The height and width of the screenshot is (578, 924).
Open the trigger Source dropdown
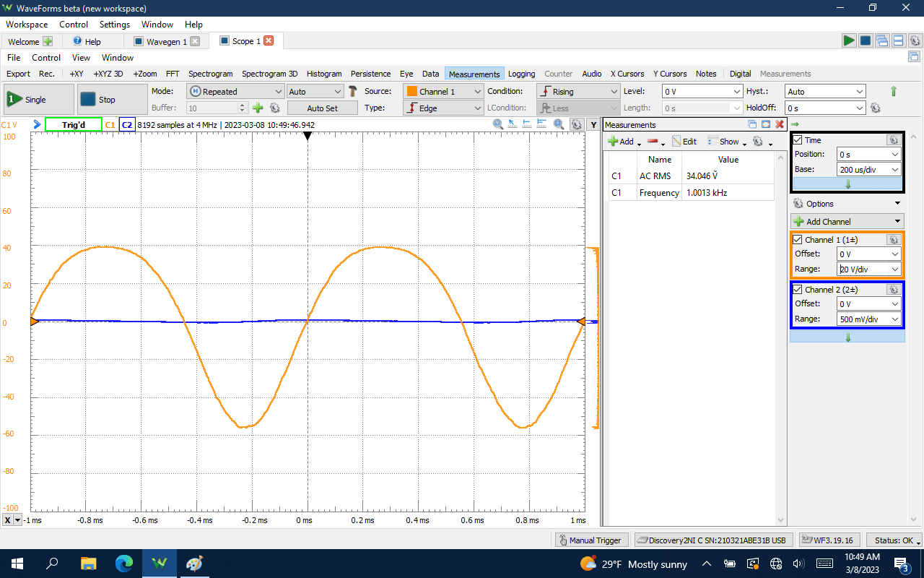point(443,91)
